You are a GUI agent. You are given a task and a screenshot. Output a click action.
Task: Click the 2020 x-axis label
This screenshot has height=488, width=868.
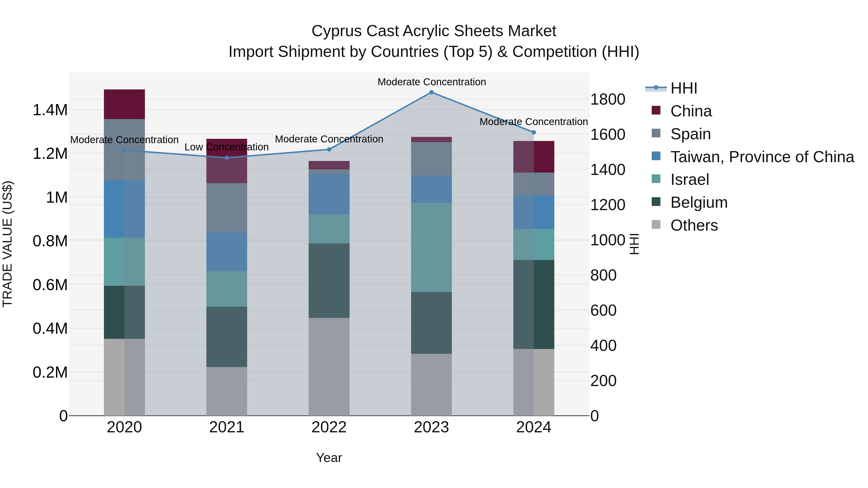point(124,427)
